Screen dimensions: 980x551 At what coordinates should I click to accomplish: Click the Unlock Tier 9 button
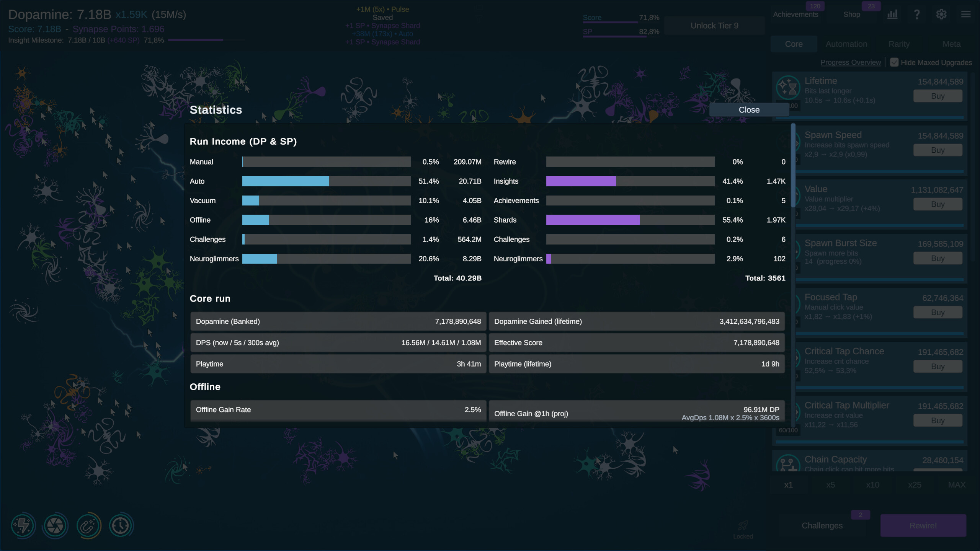coord(714,25)
